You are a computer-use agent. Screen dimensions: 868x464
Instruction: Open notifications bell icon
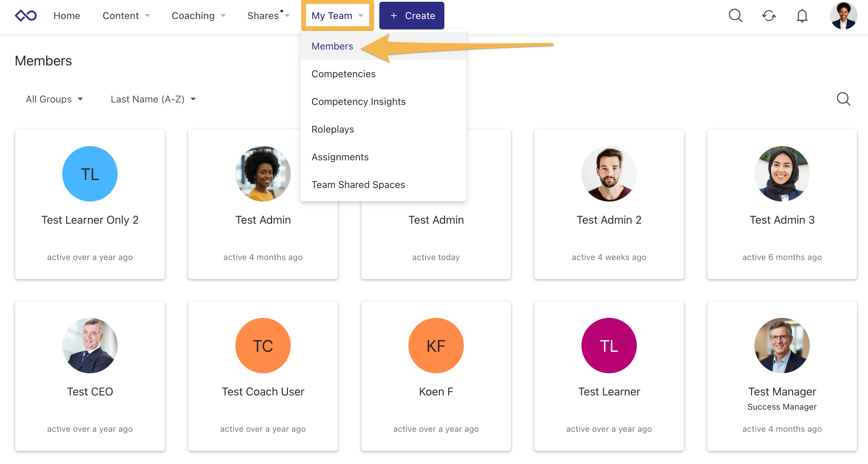tap(802, 16)
